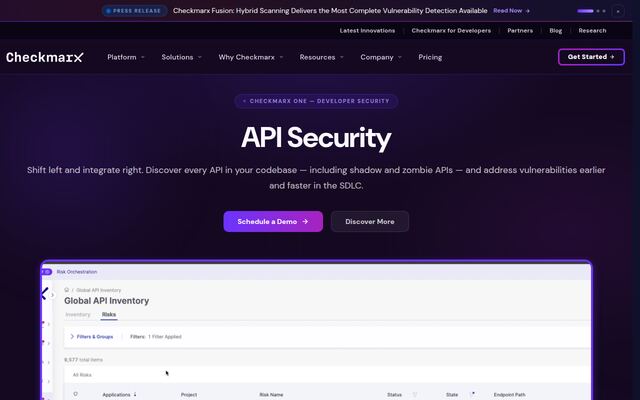Image resolution: width=640 pixels, height=400 pixels.
Task: Open the press release headline about Checkmarx Fusion
Action: click(330, 11)
